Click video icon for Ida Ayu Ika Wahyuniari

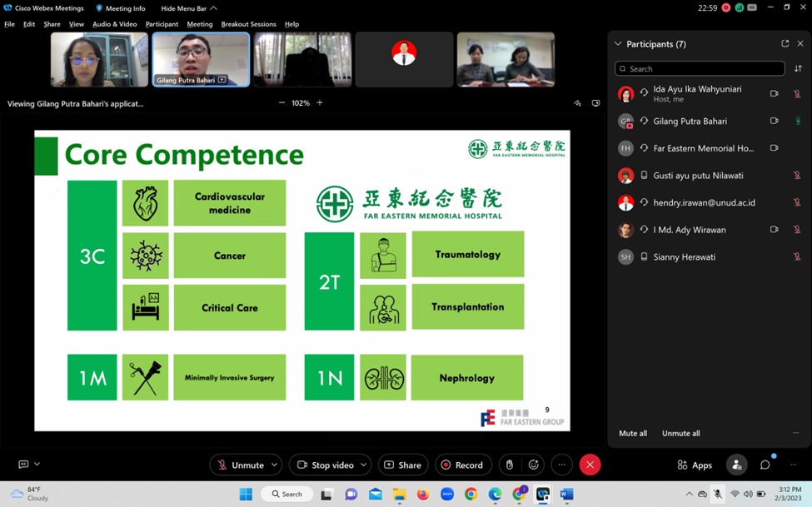point(775,94)
